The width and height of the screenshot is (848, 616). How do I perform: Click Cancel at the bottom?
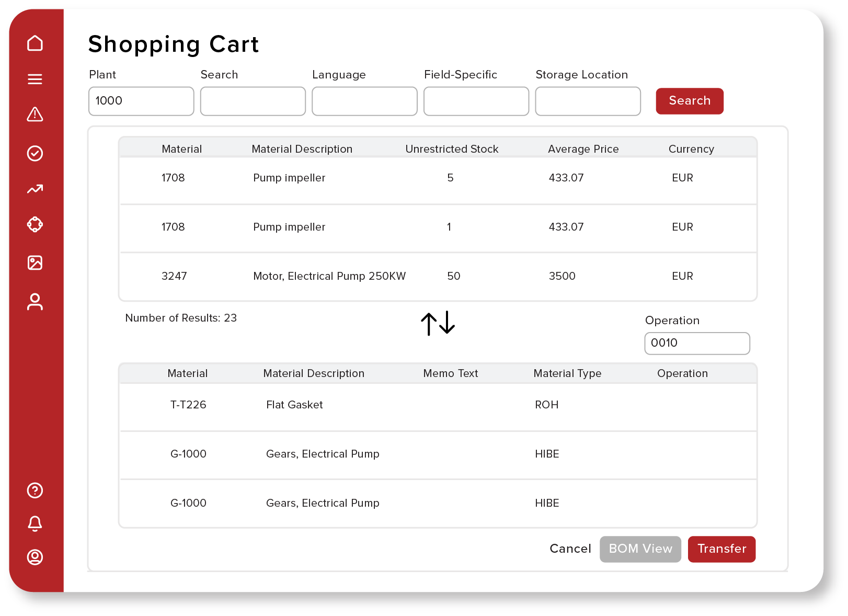coord(570,549)
